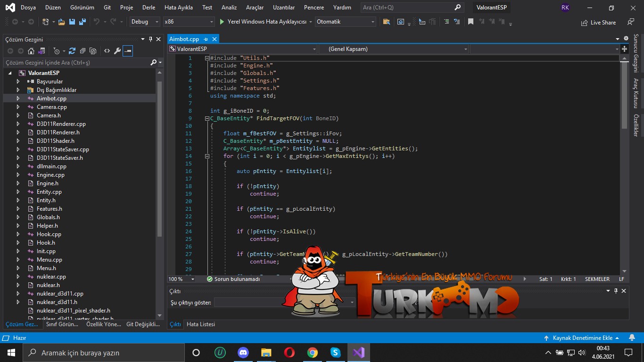
Task: Open the Şu çıktıyı göster dropdown
Action: pos(285,303)
